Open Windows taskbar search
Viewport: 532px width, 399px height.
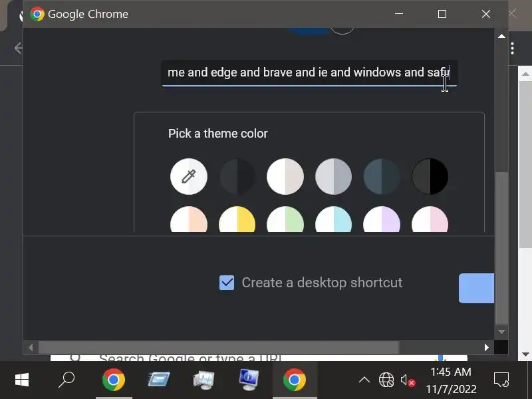click(x=66, y=380)
